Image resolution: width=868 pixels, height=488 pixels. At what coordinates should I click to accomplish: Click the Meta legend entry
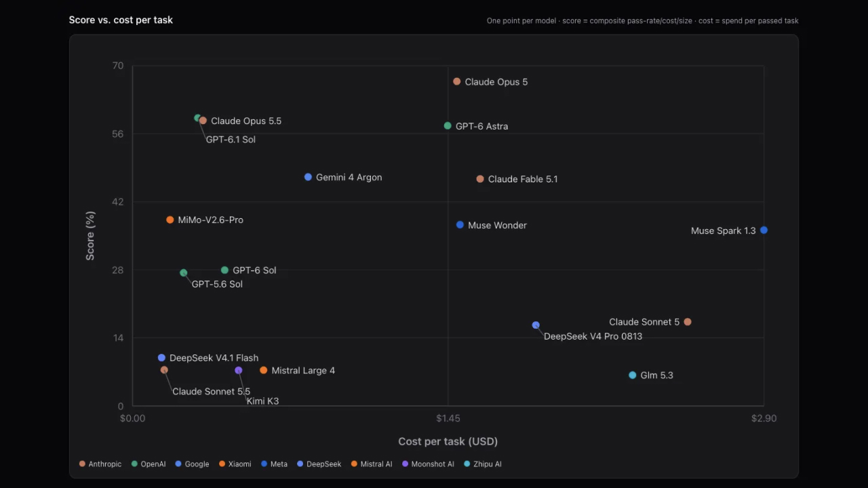pos(274,464)
